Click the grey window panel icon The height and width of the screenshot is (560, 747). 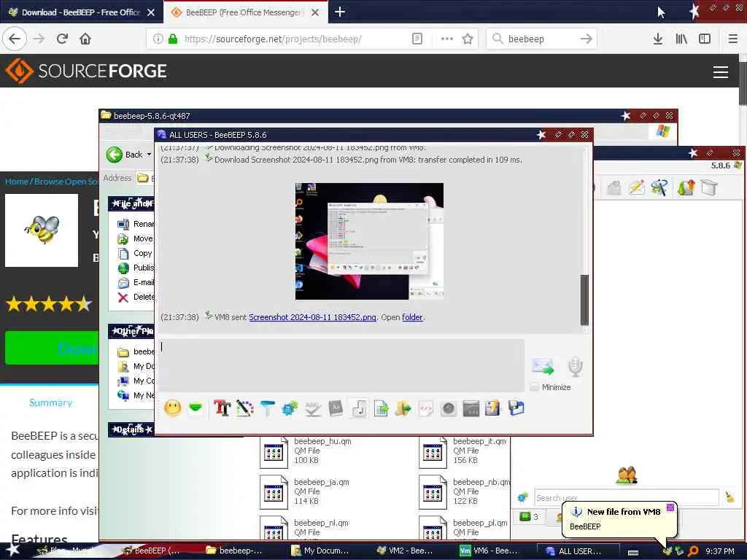click(x=471, y=408)
